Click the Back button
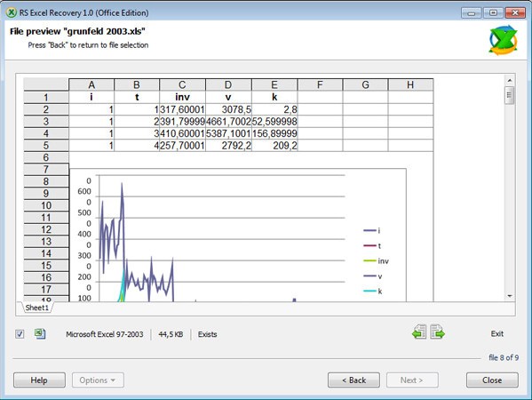Image resolution: width=532 pixels, height=400 pixels. tap(353, 380)
